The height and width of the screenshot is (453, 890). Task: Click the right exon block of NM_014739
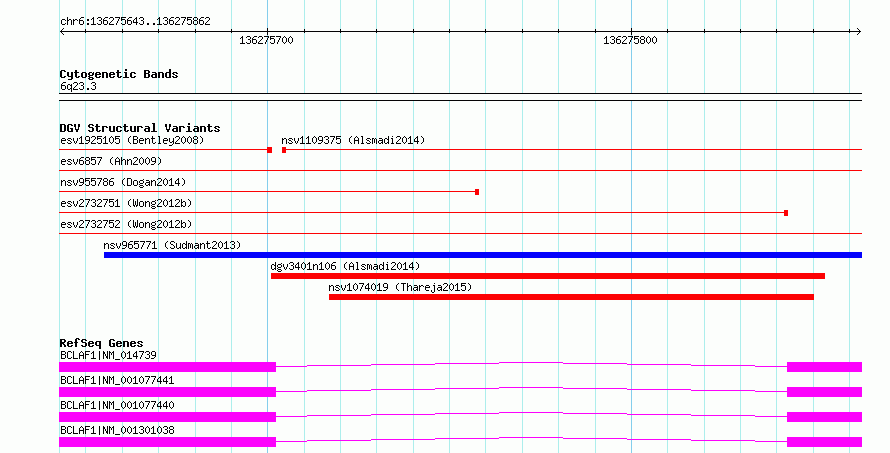pos(824,367)
